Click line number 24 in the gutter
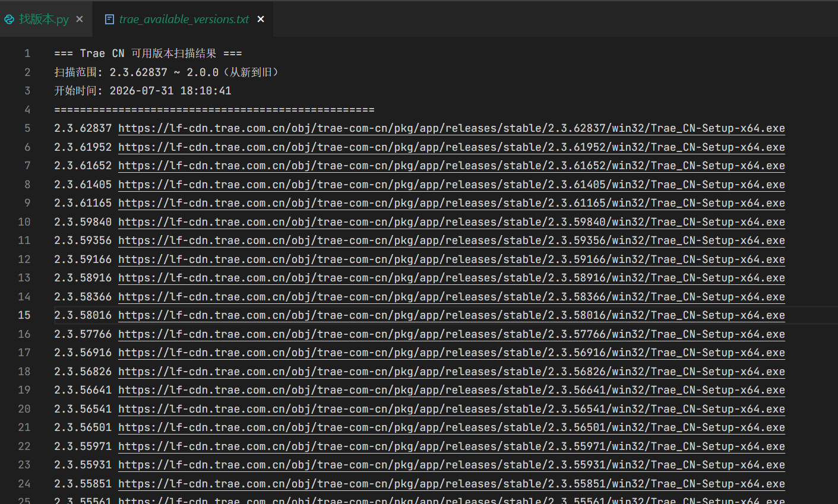This screenshot has height=504, width=838. 24,484
